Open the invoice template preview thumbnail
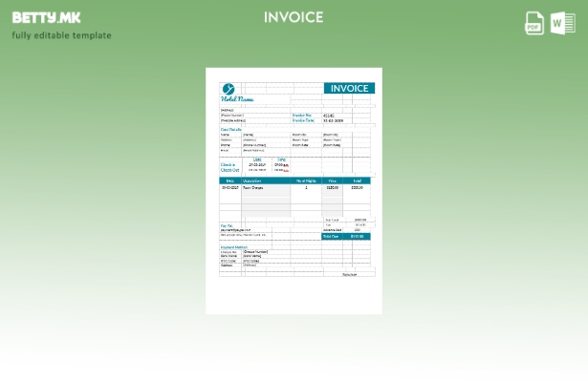This screenshot has height=382, width=588. [294, 190]
